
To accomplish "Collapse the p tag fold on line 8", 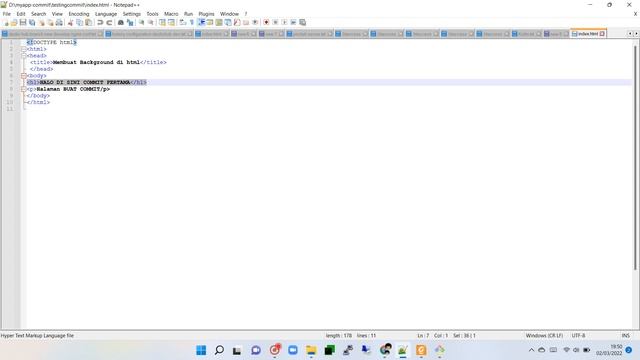I will pos(24,89).
